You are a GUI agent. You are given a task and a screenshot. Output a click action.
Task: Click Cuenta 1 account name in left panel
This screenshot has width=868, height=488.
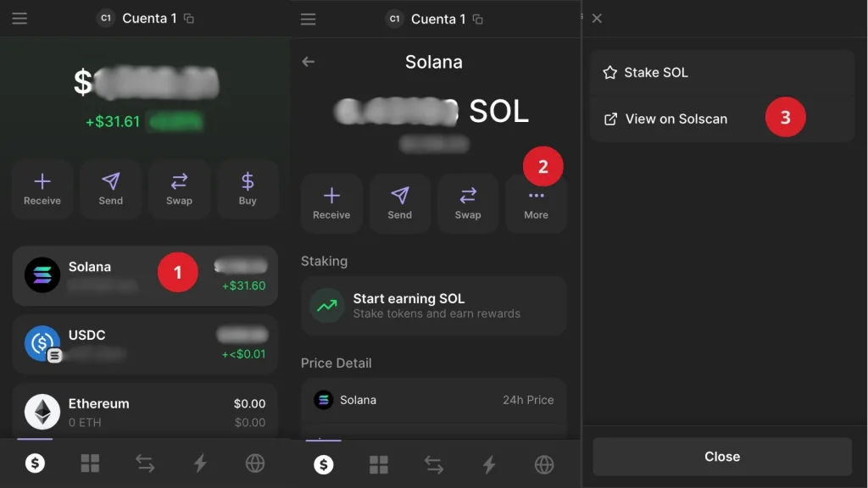click(149, 19)
